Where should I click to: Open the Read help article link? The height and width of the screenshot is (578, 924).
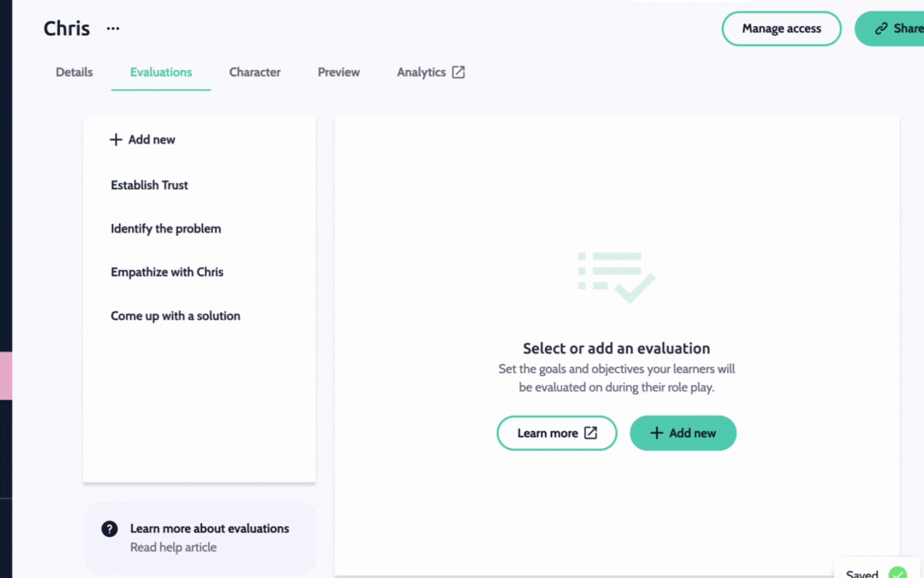coord(173,547)
